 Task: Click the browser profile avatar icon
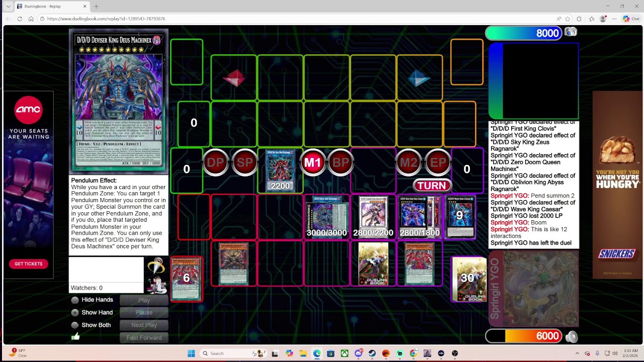click(x=603, y=19)
